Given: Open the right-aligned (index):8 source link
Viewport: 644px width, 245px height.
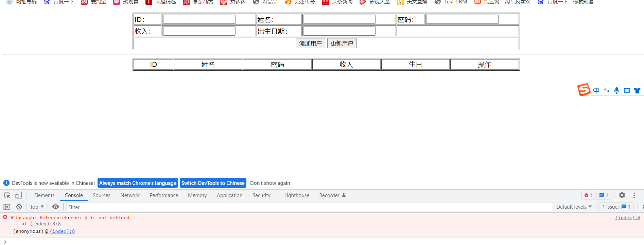Looking at the screenshot, I should point(627,218).
